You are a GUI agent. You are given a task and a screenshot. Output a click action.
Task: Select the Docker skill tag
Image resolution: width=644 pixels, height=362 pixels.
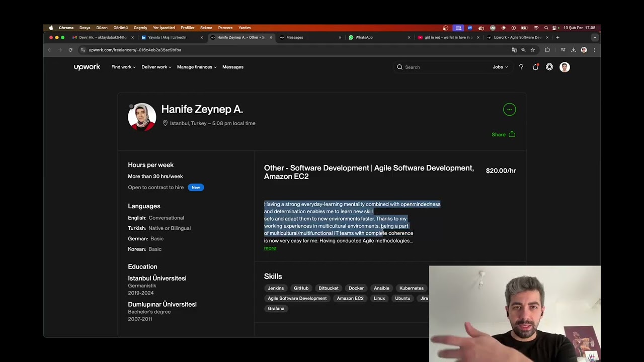pos(356,288)
